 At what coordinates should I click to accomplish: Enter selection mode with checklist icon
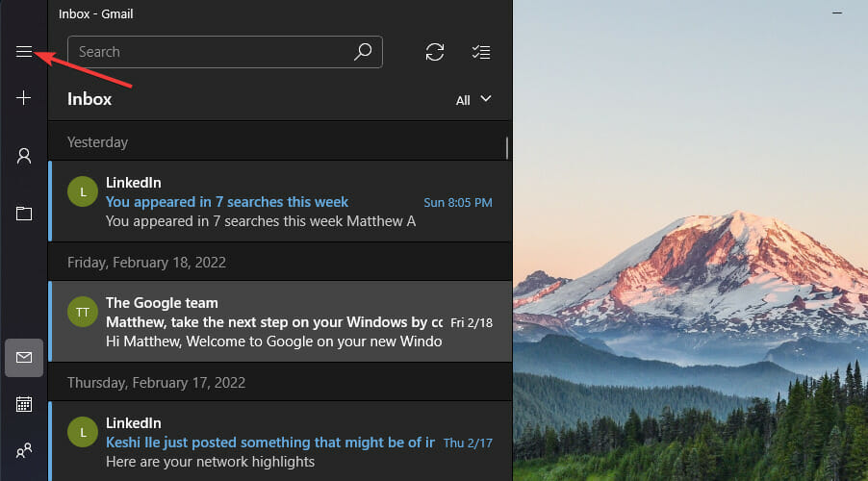coord(481,52)
